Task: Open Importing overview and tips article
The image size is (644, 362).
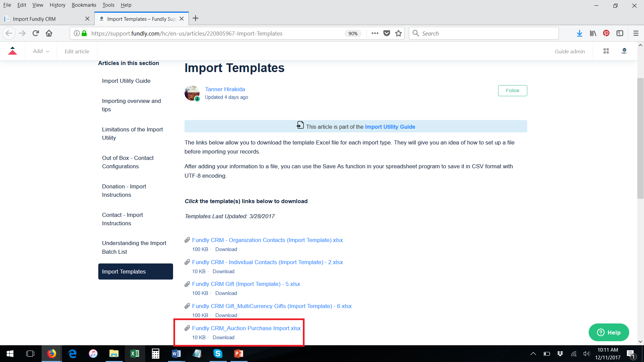Action: (131, 105)
